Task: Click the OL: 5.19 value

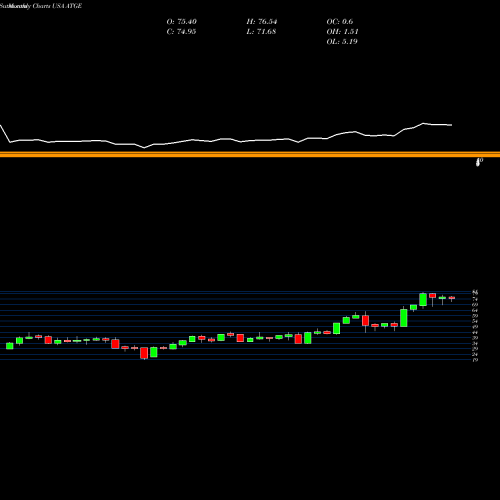Action: pos(342,42)
